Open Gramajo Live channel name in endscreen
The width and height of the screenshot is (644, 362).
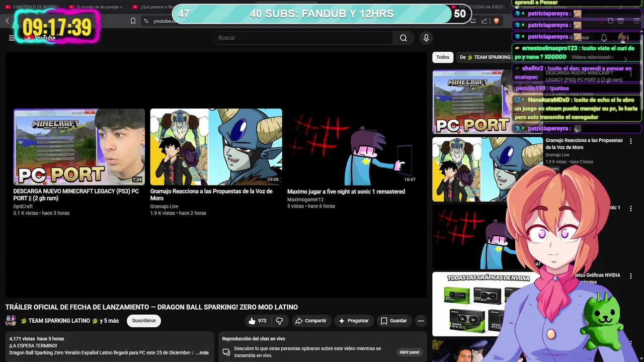click(164, 207)
